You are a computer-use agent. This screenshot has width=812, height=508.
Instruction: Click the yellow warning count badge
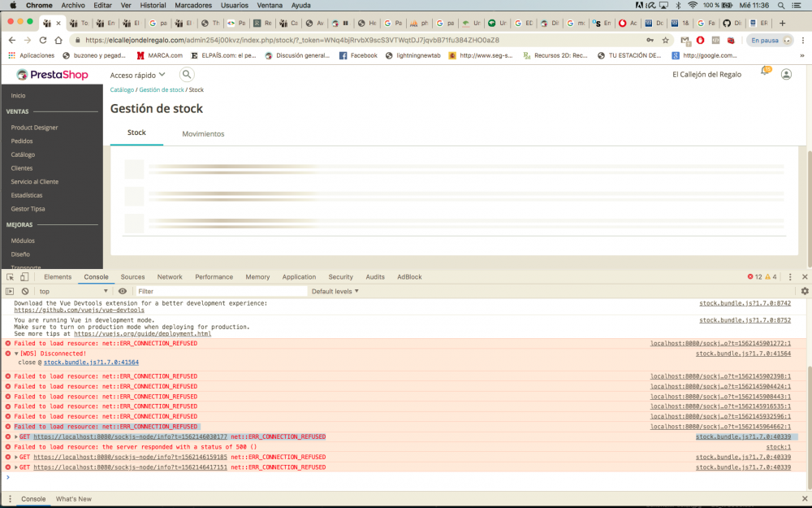click(771, 277)
